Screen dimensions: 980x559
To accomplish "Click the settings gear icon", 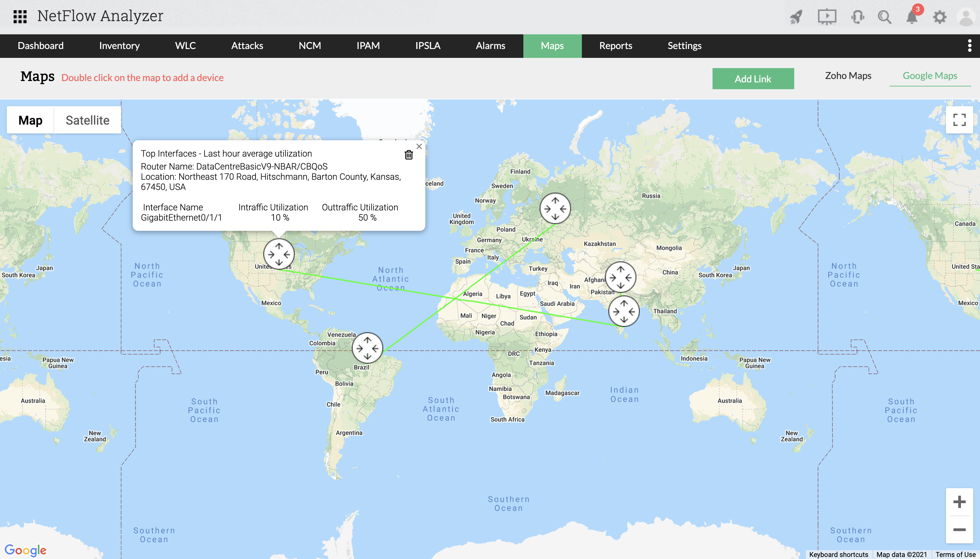I will click(x=939, y=17).
